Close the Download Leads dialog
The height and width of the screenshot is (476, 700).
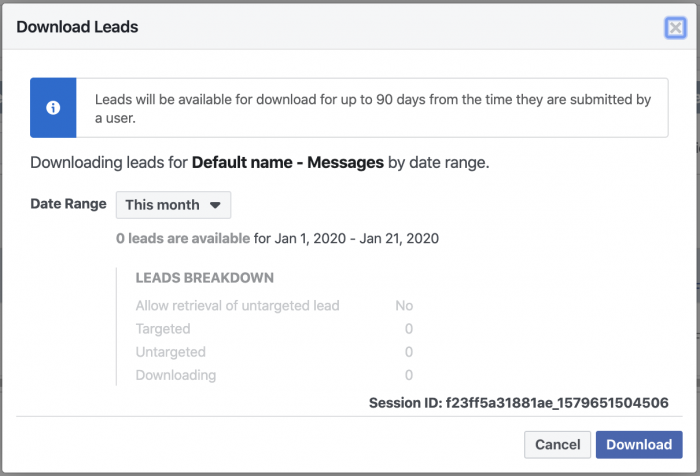pyautogui.click(x=675, y=28)
